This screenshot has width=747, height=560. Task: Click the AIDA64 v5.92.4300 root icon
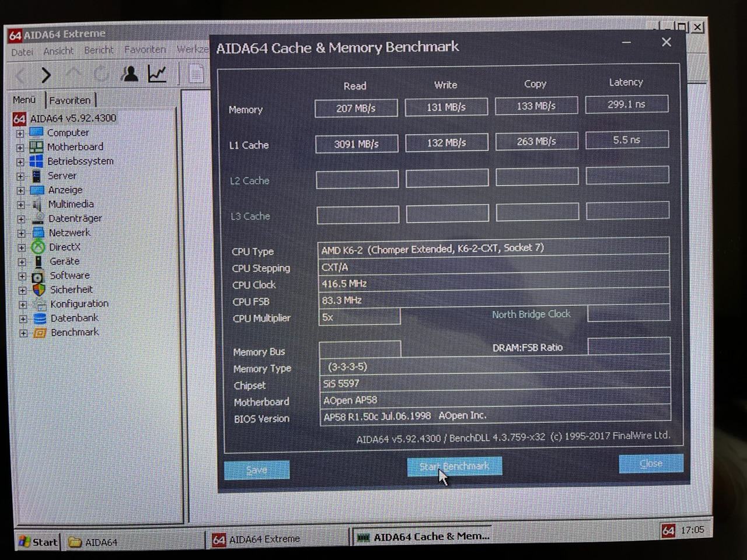(x=19, y=118)
